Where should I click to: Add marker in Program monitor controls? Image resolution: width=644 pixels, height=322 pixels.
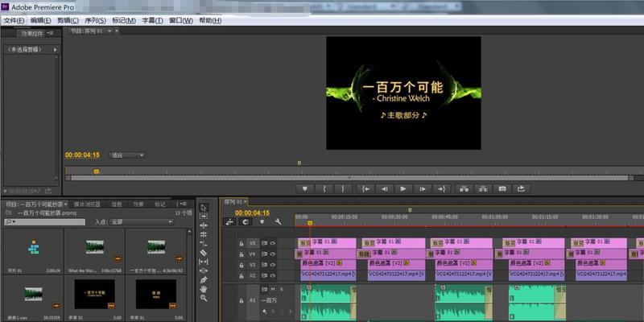click(305, 189)
